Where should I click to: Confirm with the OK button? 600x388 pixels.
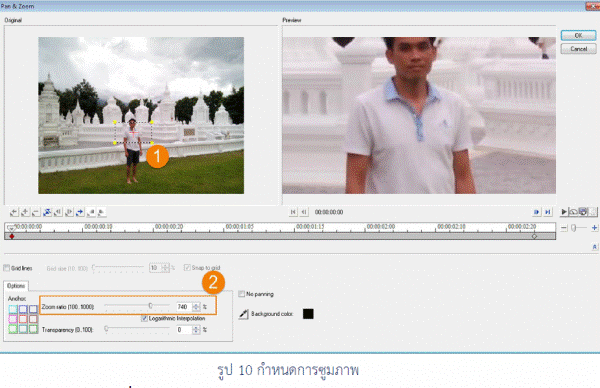578,36
